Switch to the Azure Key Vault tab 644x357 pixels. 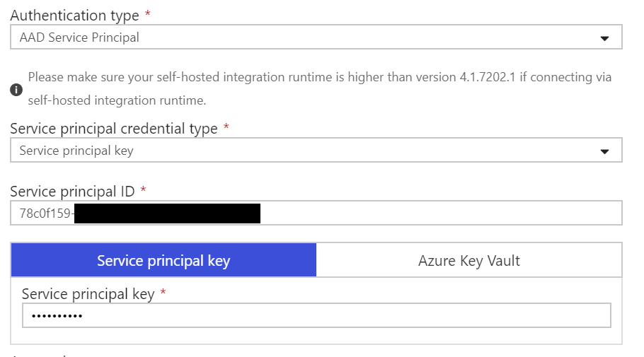coord(469,260)
